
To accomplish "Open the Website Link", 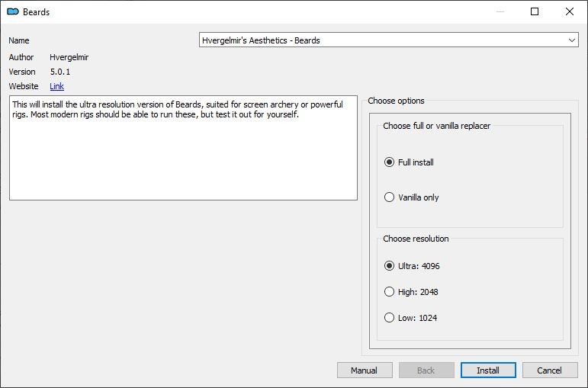I will [x=56, y=86].
